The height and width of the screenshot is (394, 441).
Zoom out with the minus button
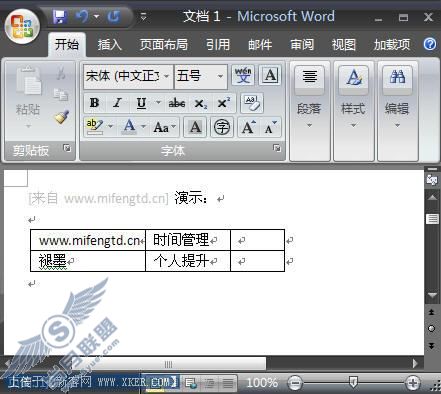pyautogui.click(x=295, y=383)
